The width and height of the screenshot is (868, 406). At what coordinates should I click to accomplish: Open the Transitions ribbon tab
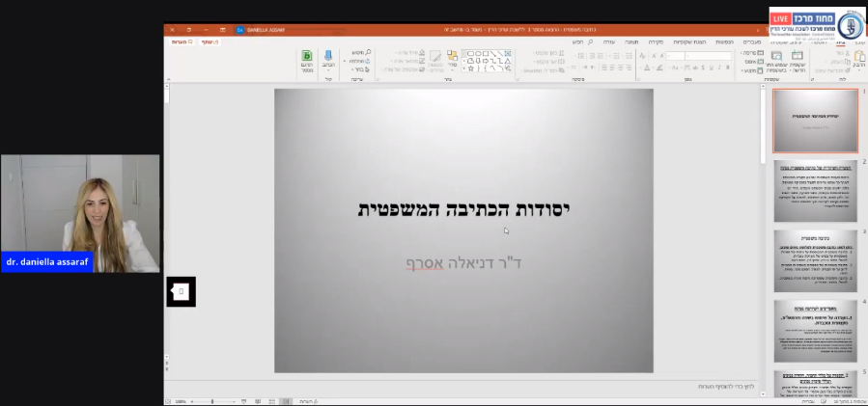click(752, 42)
